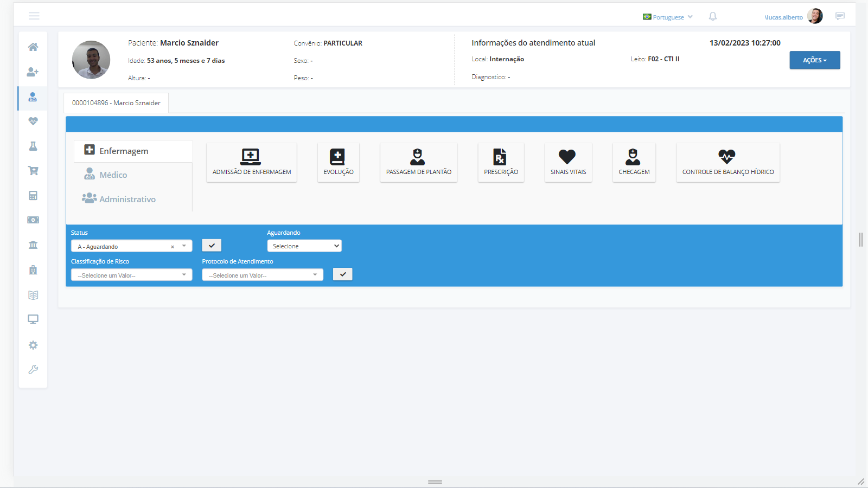Open the Evolução icon
The height and width of the screenshot is (488, 868).
[x=338, y=162]
